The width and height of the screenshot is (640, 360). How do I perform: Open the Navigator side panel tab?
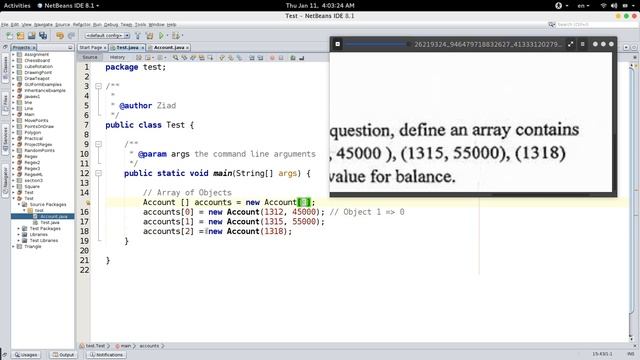tap(5, 180)
